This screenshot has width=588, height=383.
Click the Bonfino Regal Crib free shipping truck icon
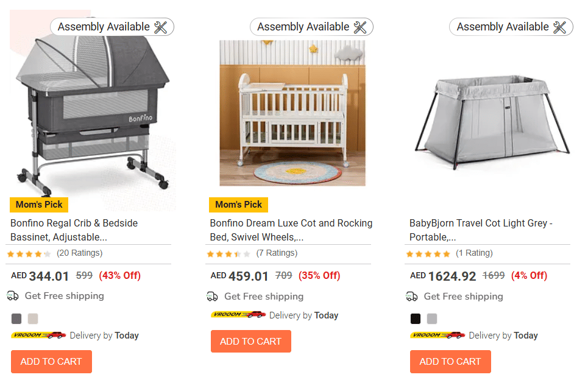coord(13,296)
